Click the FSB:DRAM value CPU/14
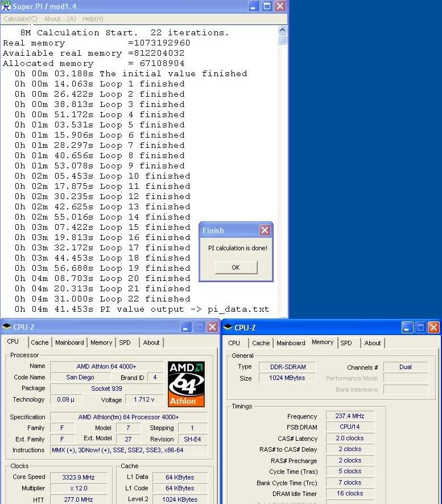 point(350,427)
